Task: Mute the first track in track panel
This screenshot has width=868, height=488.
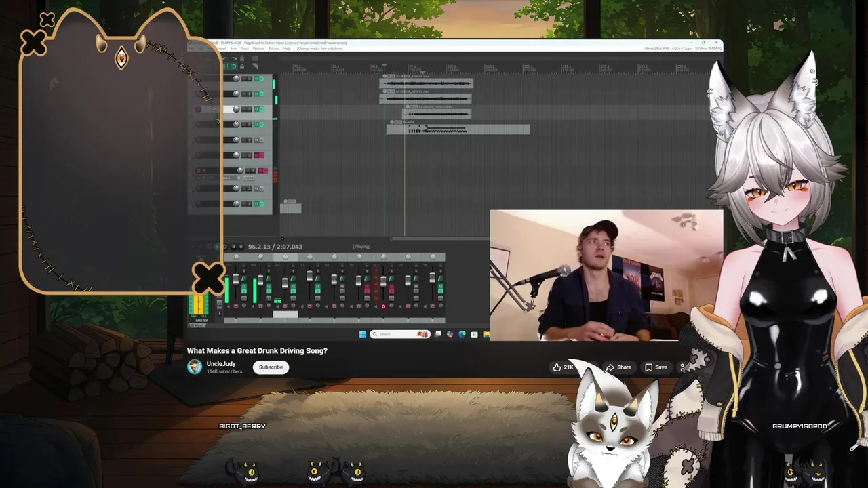Action: 244,79
